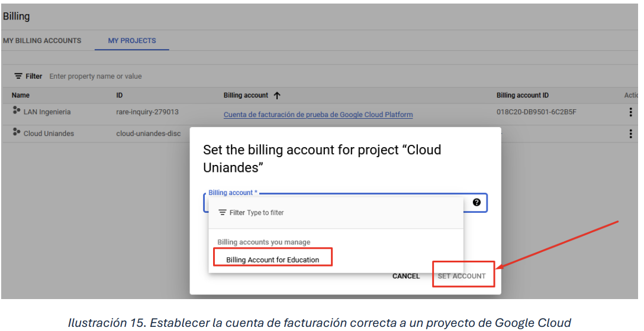Toggle the sort arrow next to Billing account
Image resolution: width=644 pixels, height=331 pixels.
(277, 96)
